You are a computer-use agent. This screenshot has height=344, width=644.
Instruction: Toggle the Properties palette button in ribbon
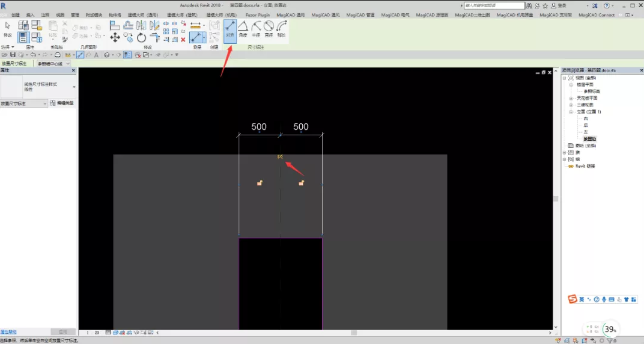[23, 37]
